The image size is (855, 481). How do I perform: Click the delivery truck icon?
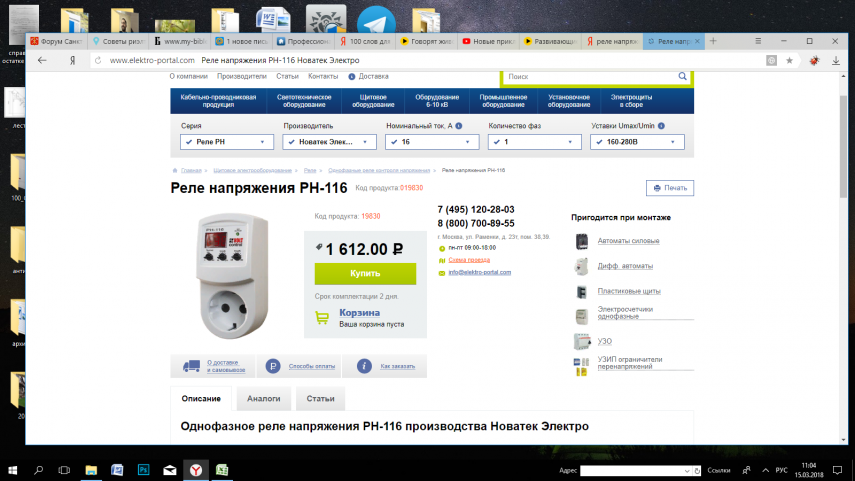click(x=191, y=366)
